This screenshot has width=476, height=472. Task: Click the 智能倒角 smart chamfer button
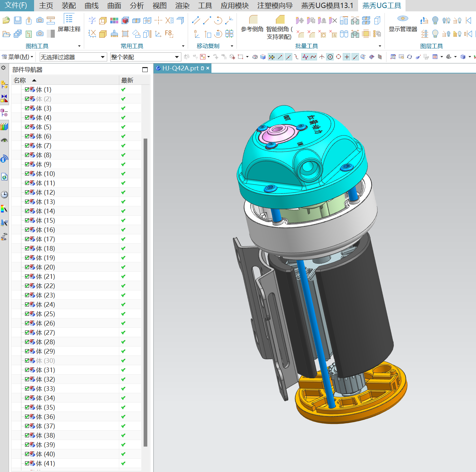tap(280, 27)
